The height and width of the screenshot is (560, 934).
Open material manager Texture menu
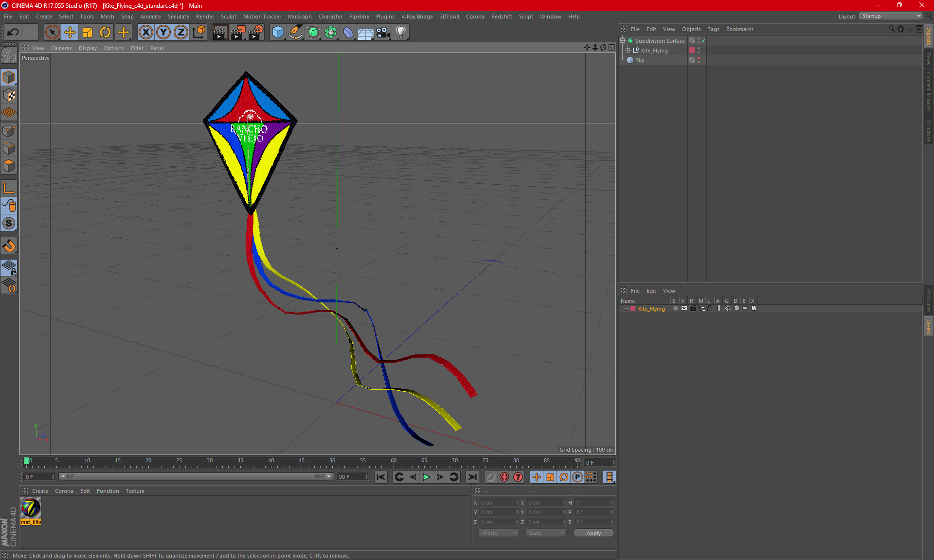coord(135,491)
